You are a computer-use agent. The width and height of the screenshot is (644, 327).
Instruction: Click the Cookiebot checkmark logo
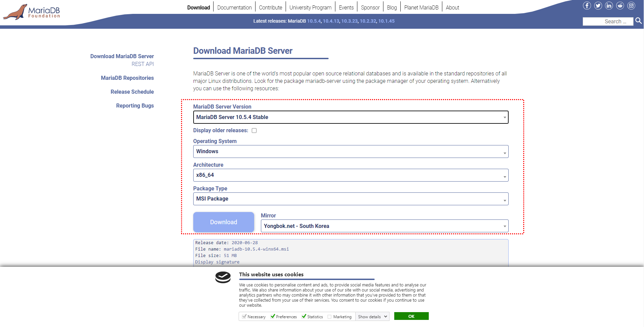(x=223, y=278)
